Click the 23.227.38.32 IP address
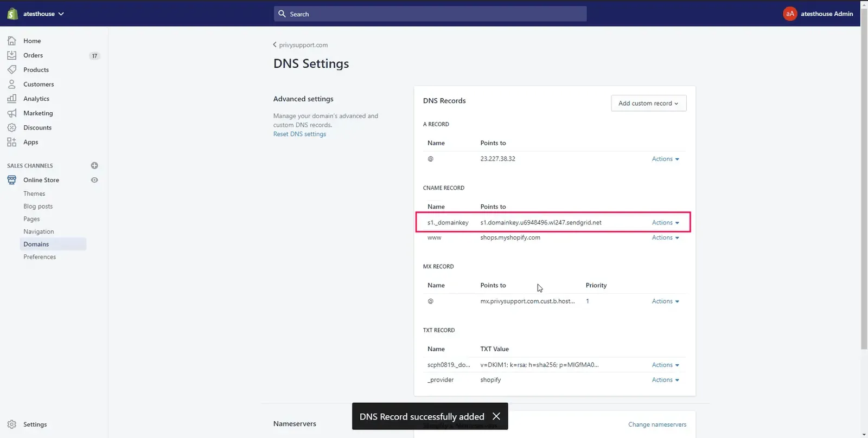This screenshot has height=438, width=868. [x=497, y=159]
